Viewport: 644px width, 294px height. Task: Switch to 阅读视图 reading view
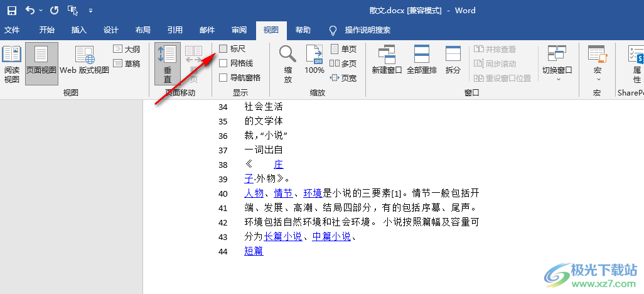click(12, 64)
